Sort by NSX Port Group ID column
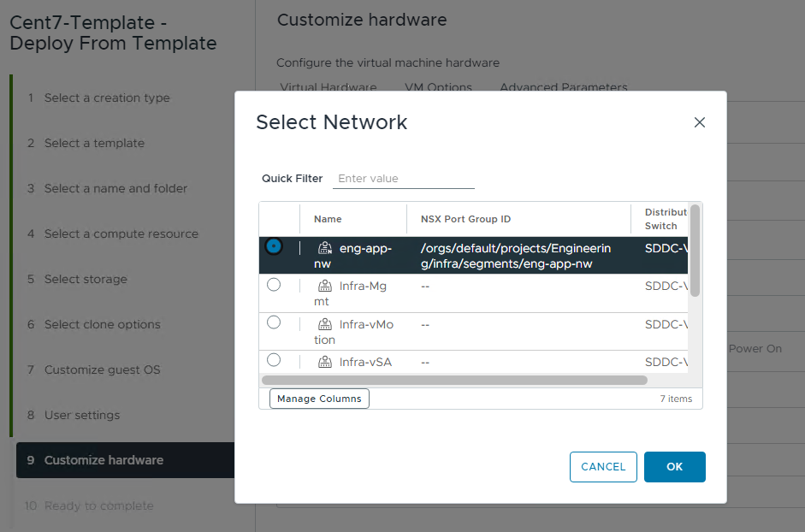This screenshot has height=532, width=805. pos(465,219)
